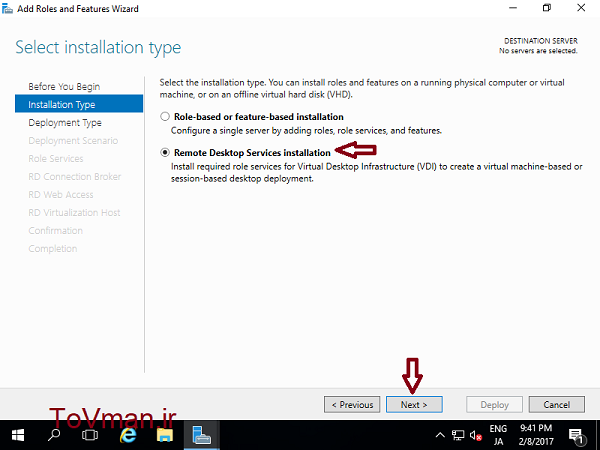Minimize the wizard window
The image size is (600, 450).
pos(513,8)
